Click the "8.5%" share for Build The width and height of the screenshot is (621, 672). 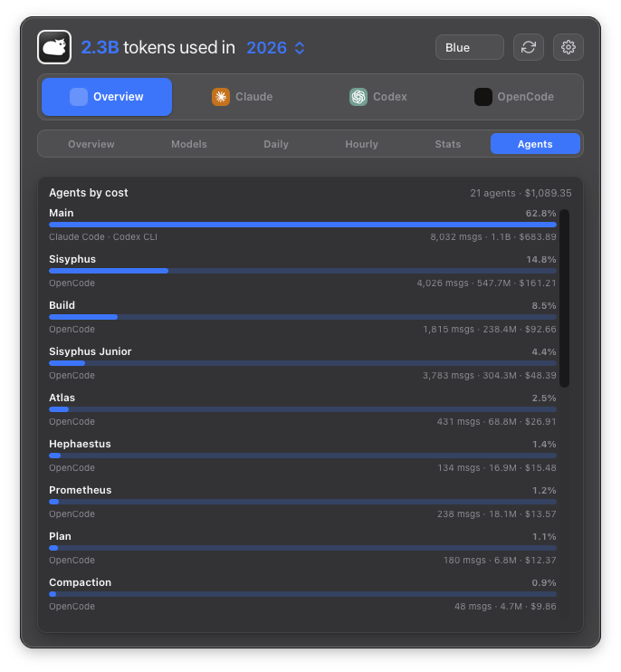[544, 306]
